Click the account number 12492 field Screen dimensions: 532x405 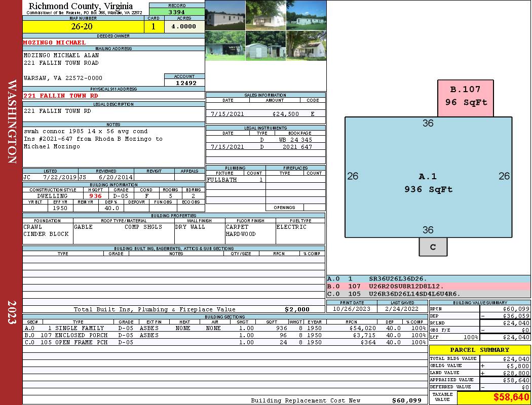point(184,83)
